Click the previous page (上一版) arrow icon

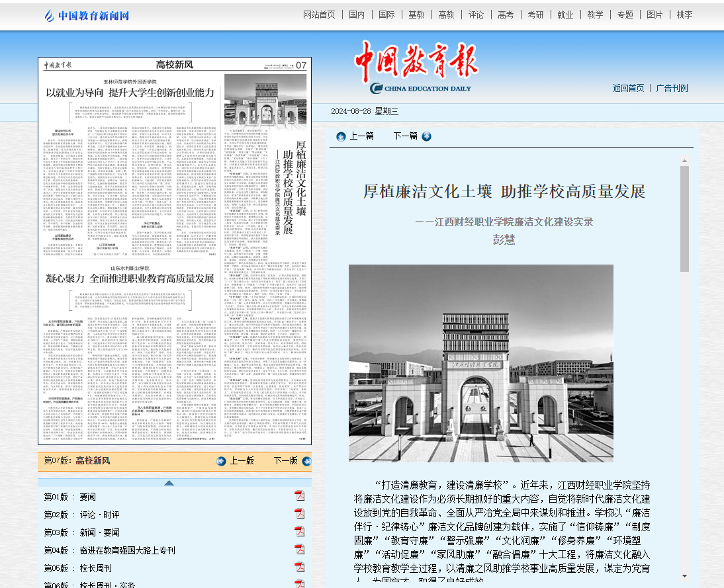(221, 461)
